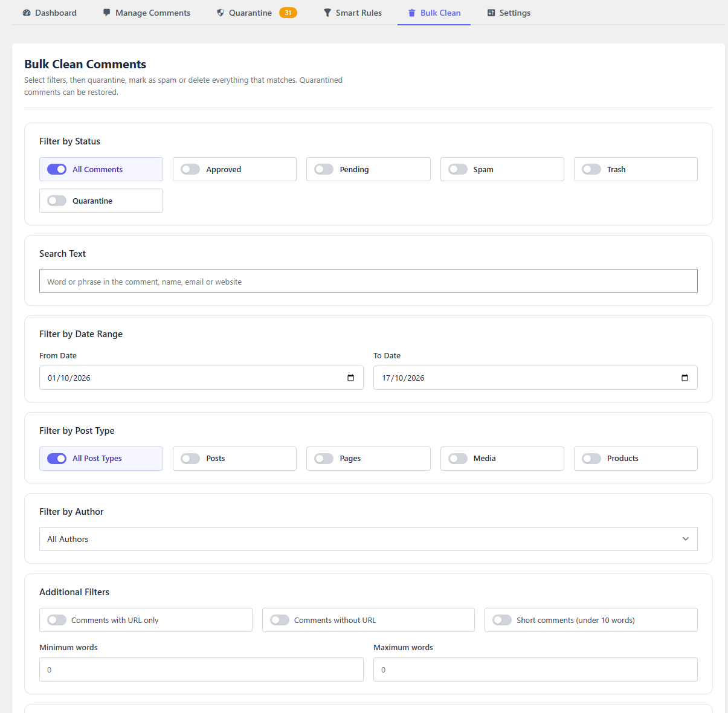This screenshot has width=728, height=713.
Task: Click the Smart Rules funnel icon
Action: pyautogui.click(x=327, y=13)
